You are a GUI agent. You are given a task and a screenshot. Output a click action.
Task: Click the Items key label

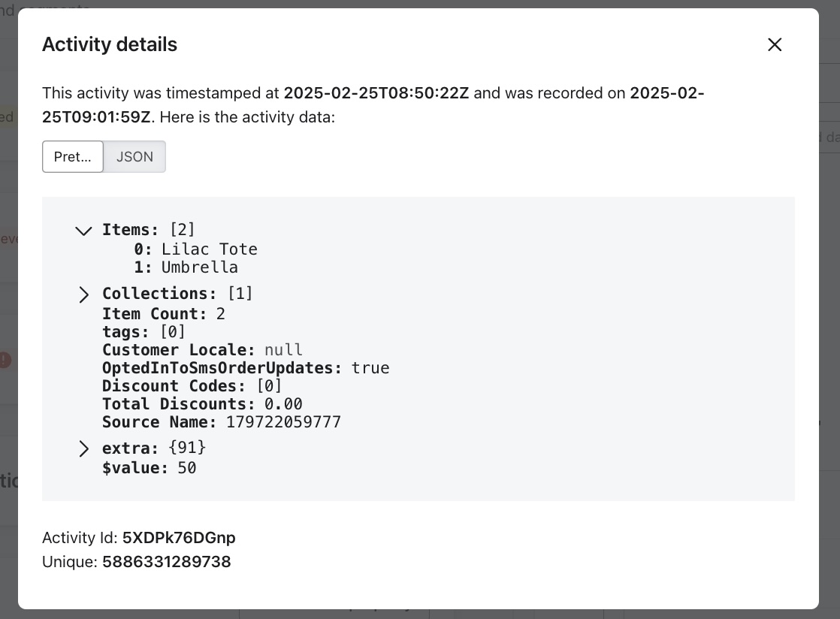click(129, 229)
